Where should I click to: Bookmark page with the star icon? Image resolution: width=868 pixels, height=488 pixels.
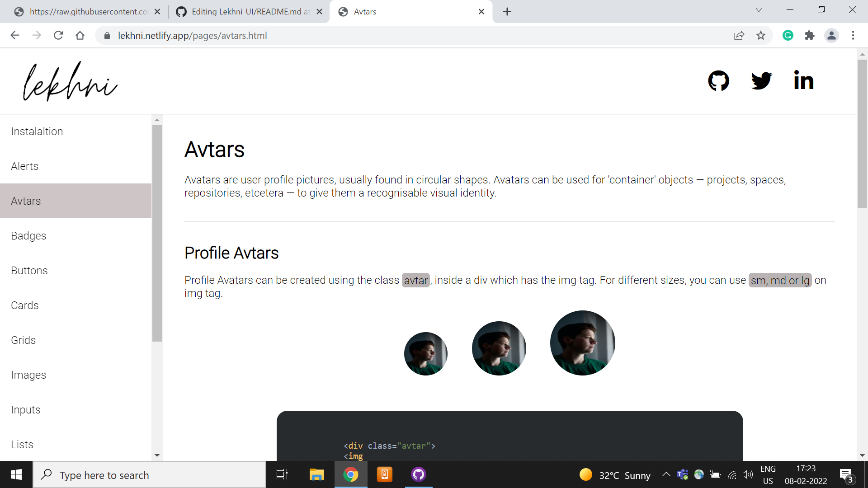[761, 36]
